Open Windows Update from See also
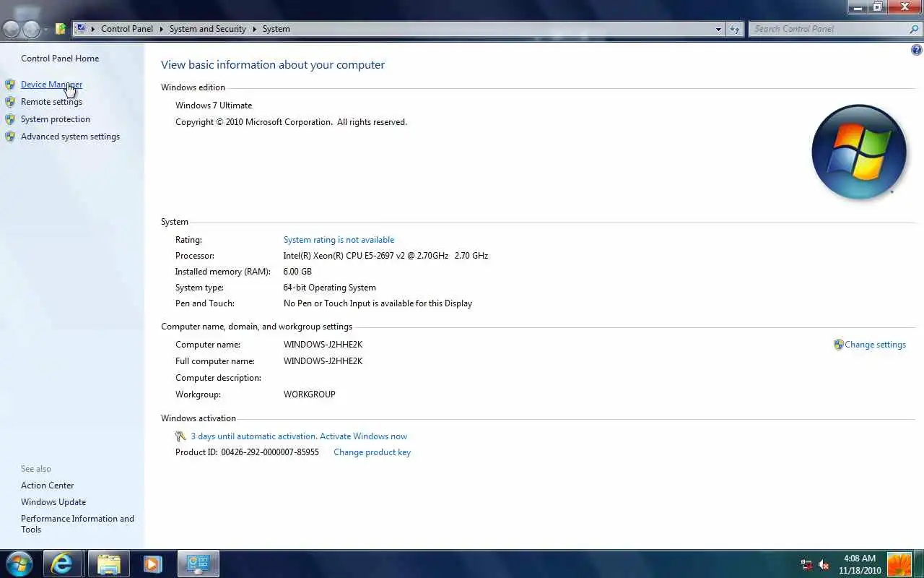This screenshot has width=924, height=578. [x=53, y=502]
